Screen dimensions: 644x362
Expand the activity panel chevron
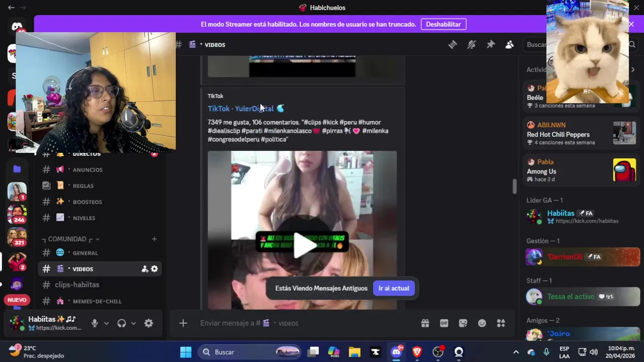[x=632, y=69]
